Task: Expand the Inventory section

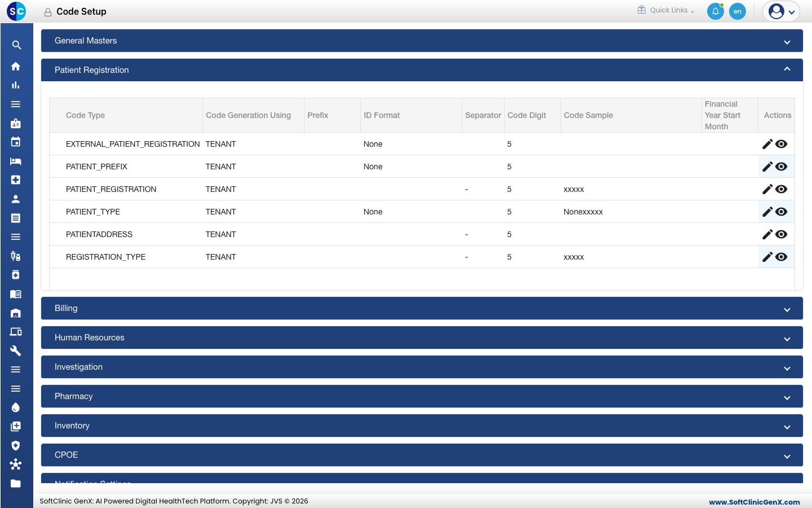Action: (422, 426)
